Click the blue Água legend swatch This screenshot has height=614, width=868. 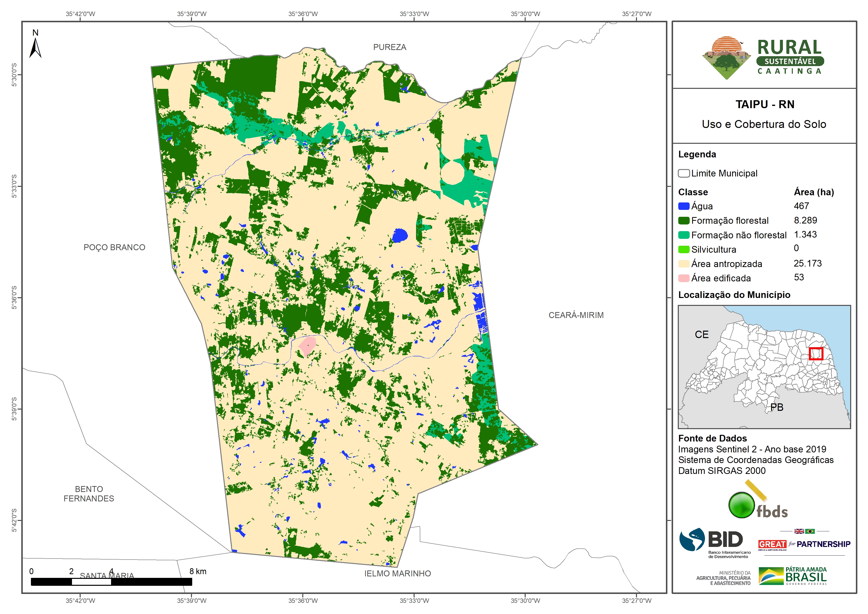coord(683,206)
